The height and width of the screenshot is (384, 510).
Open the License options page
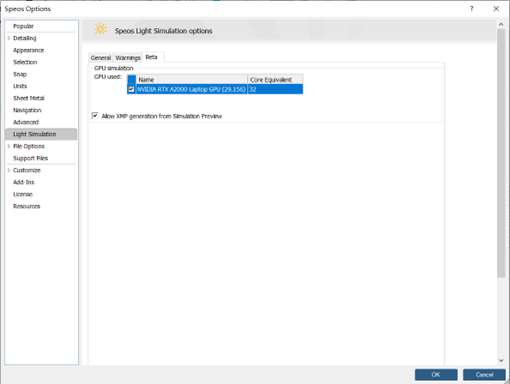pyautogui.click(x=23, y=194)
